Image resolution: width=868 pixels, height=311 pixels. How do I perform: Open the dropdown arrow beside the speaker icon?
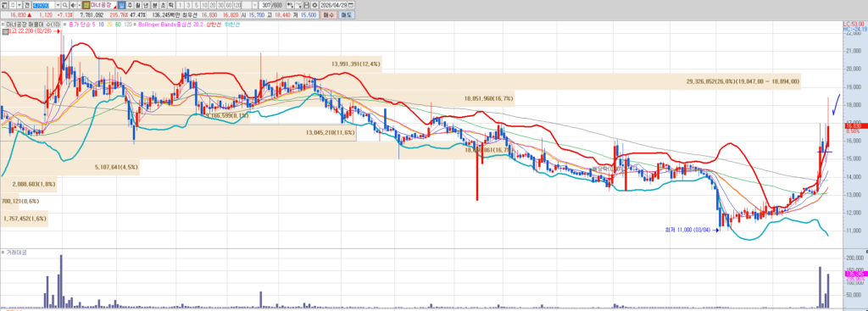click(x=79, y=5)
